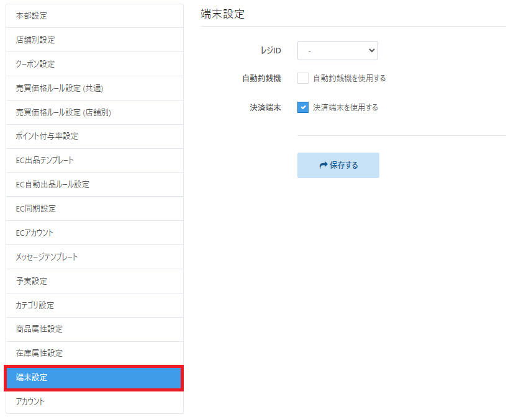
Task: Click the 自動釣銭機を使用する label text
Action: [349, 78]
